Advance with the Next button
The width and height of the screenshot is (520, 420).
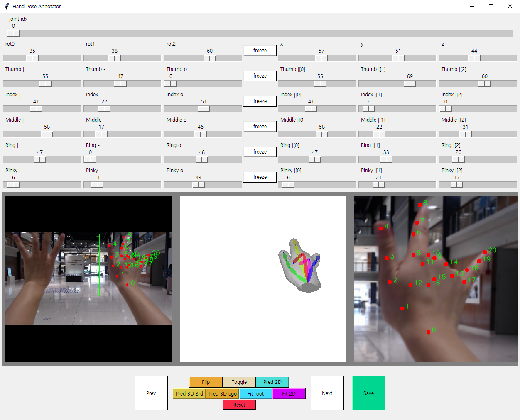pyautogui.click(x=327, y=393)
